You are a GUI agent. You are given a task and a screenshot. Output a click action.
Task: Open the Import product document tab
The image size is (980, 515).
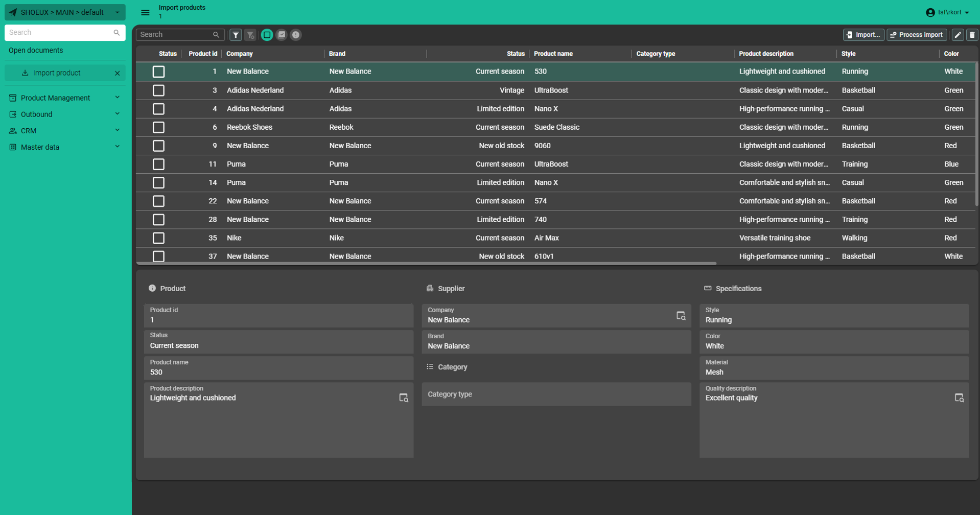(x=65, y=73)
